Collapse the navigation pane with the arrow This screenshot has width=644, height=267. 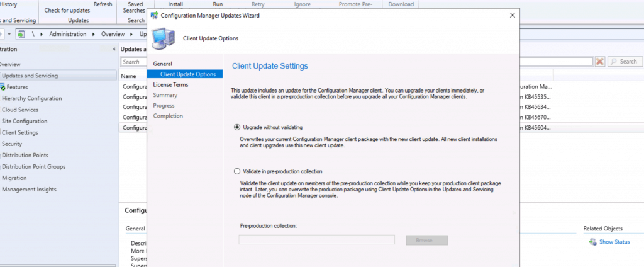114,49
